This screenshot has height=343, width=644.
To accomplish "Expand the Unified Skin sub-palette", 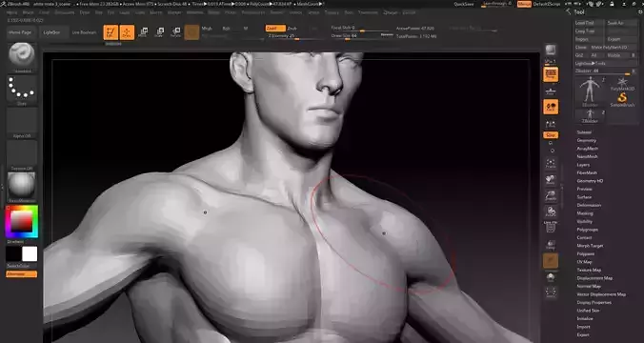I will (x=588, y=311).
